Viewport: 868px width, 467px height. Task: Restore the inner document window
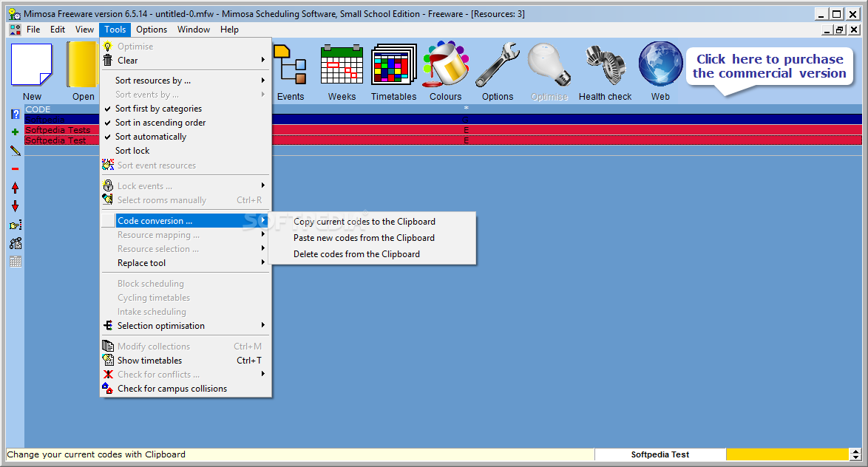coord(840,30)
